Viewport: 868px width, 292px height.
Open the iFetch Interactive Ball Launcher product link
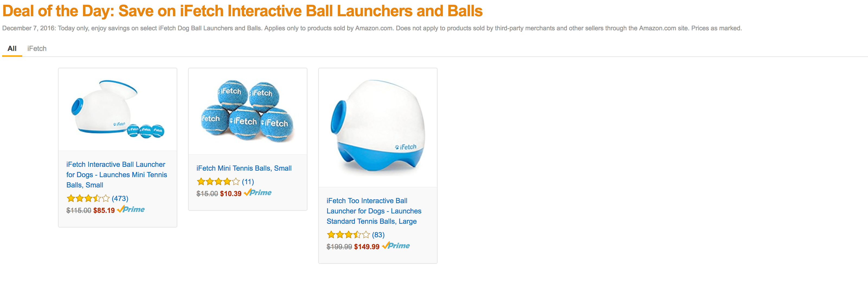[117, 174]
